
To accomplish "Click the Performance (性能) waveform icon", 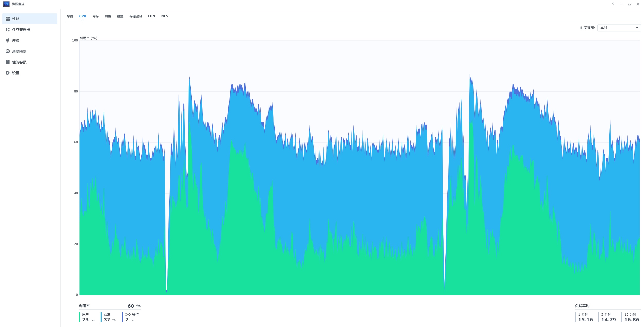I will pos(8,19).
